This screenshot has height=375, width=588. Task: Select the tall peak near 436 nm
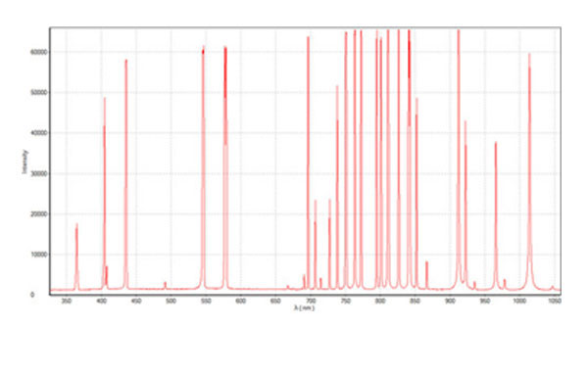pos(126,174)
